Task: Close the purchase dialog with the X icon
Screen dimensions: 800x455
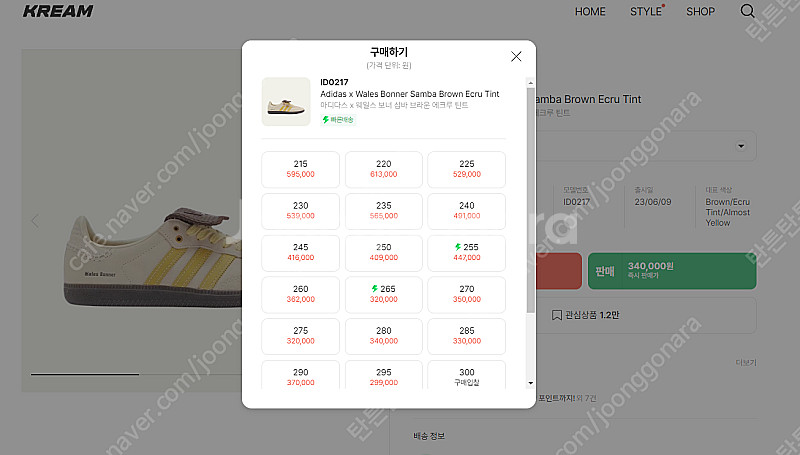Action: tap(516, 56)
